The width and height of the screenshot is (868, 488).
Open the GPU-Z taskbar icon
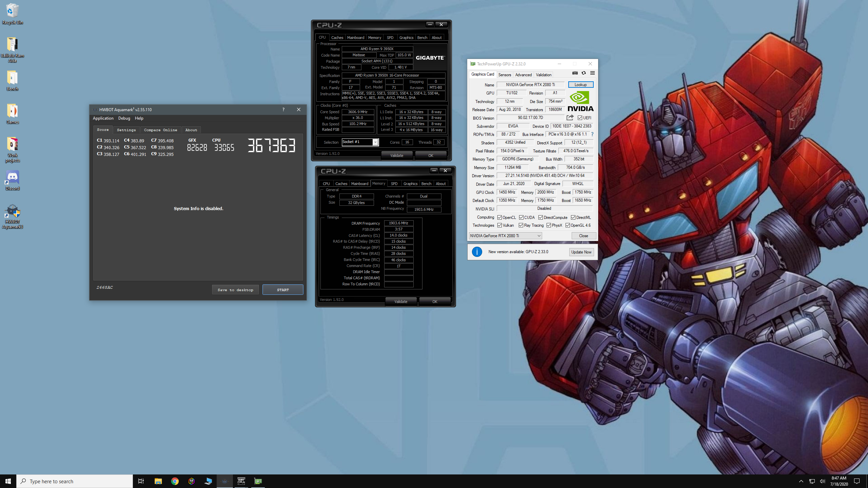(258, 481)
